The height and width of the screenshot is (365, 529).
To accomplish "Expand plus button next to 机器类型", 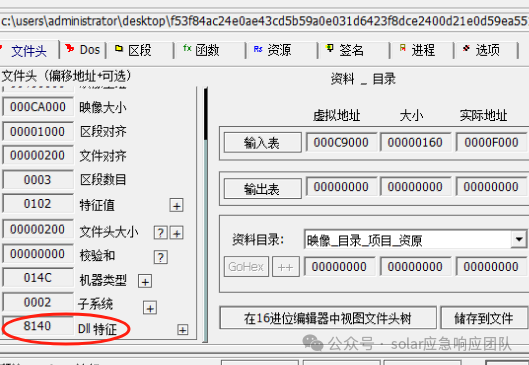I will [145, 281].
